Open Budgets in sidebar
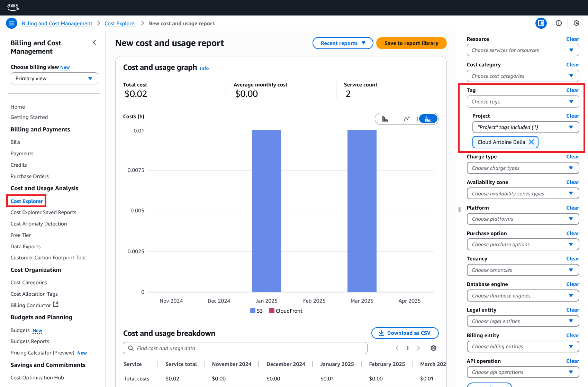Screen dimensions: 588x387 20,330
